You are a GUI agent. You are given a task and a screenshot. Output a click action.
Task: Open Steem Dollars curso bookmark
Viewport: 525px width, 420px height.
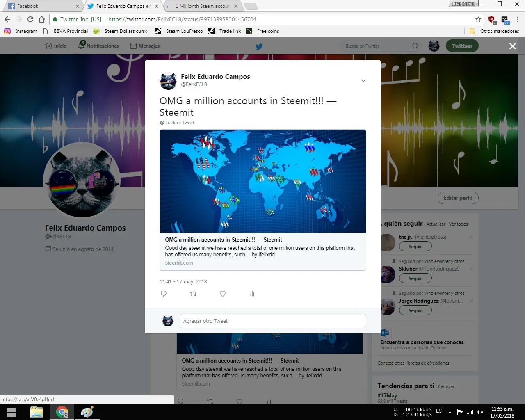click(x=121, y=31)
